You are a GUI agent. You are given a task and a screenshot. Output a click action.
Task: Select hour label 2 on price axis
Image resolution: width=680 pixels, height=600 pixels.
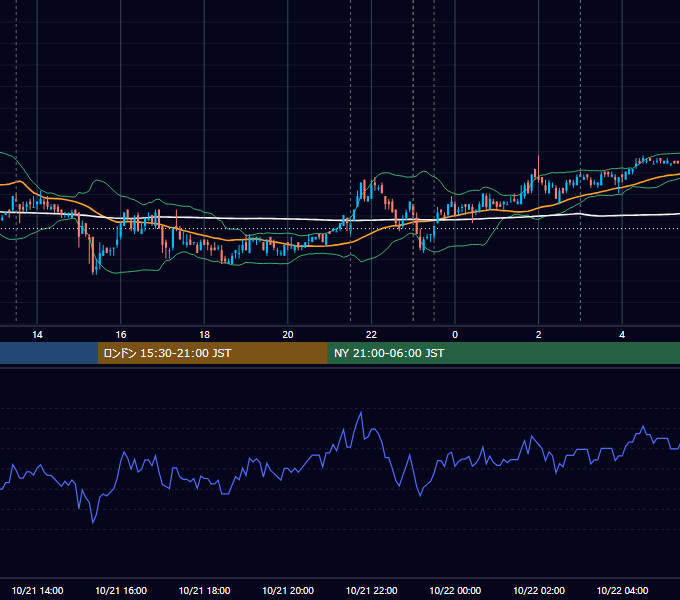[539, 335]
